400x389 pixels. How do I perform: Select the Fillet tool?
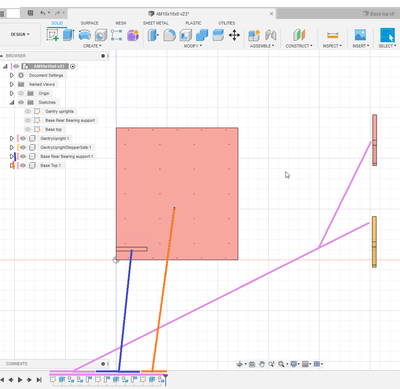(x=169, y=35)
